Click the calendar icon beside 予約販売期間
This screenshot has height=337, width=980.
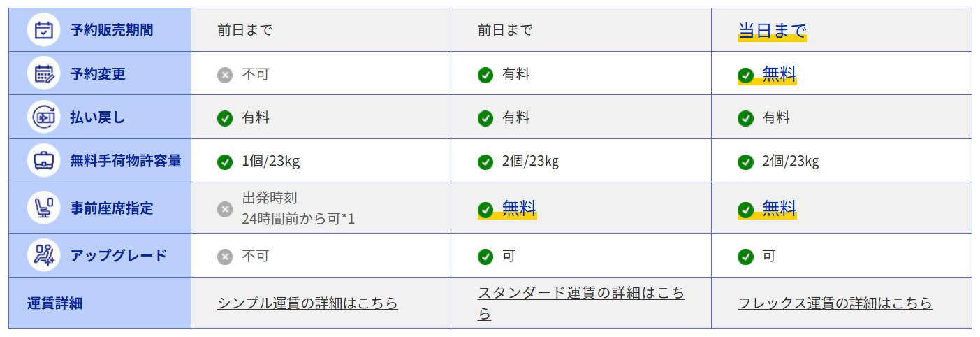point(44,30)
